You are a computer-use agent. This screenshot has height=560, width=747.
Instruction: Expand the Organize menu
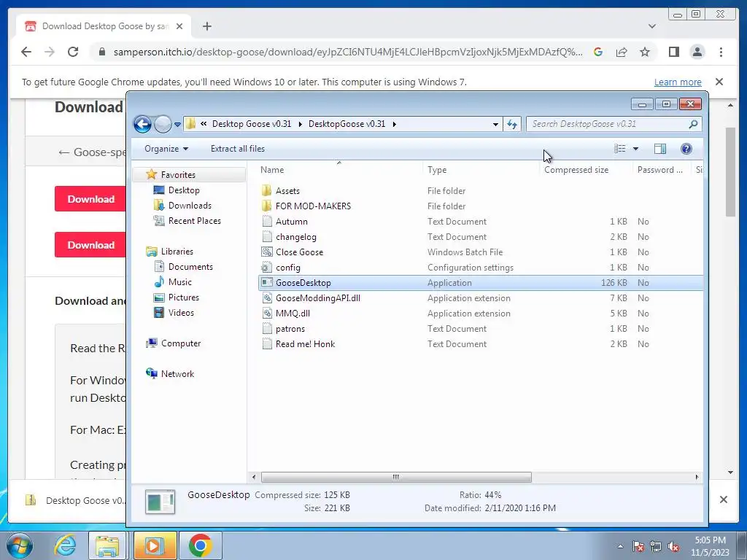[166, 149]
